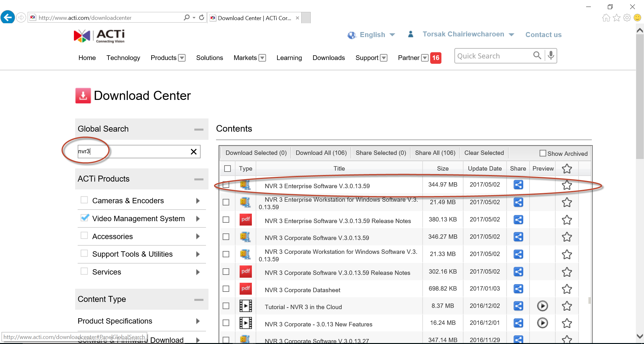This screenshot has width=644, height=344.
Task: Open the Home menu item
Action: (x=87, y=58)
